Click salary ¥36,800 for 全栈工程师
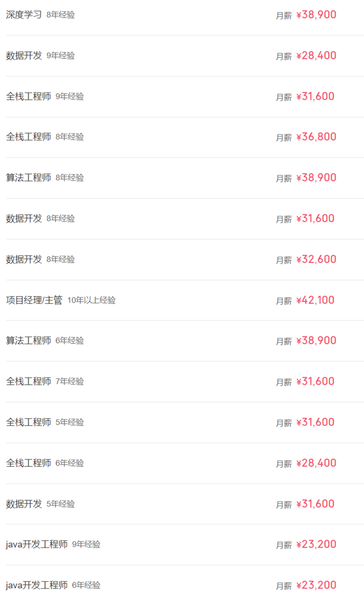Image resolution: width=364 pixels, height=600 pixels. point(316,137)
